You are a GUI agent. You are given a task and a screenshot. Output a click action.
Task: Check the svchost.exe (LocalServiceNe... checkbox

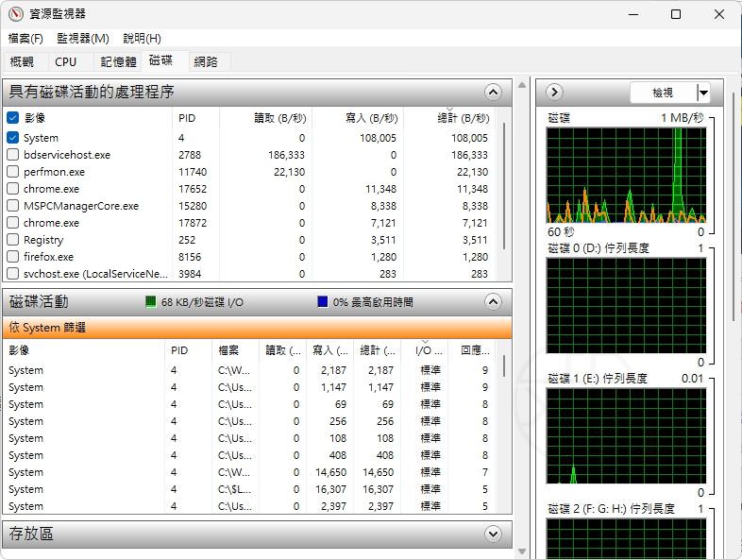[x=13, y=274]
